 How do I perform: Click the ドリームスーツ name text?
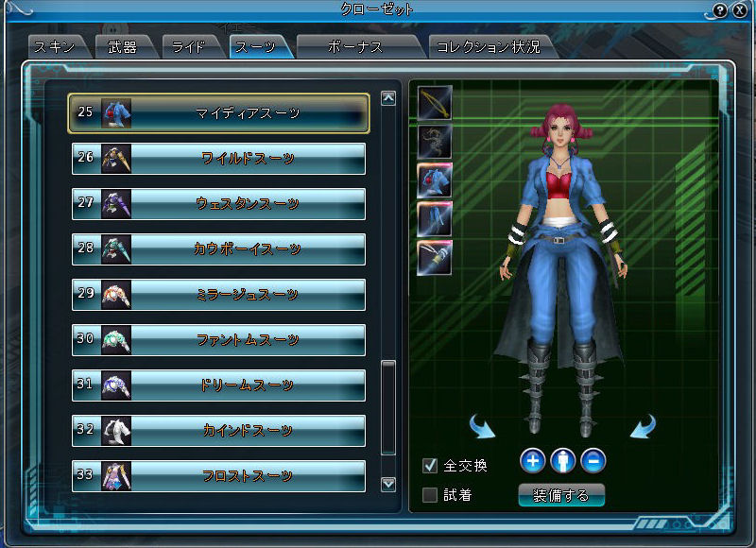click(x=247, y=385)
